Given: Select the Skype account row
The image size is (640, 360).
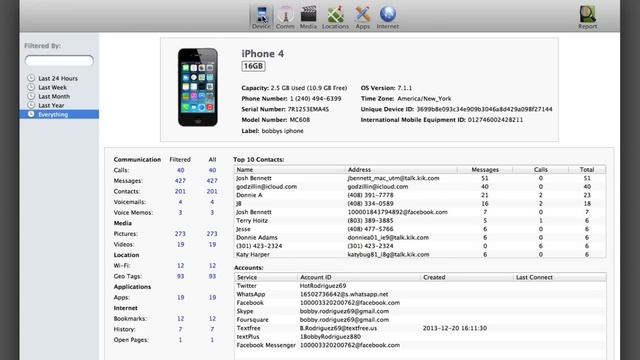Looking at the screenshot, I should [x=420, y=311].
